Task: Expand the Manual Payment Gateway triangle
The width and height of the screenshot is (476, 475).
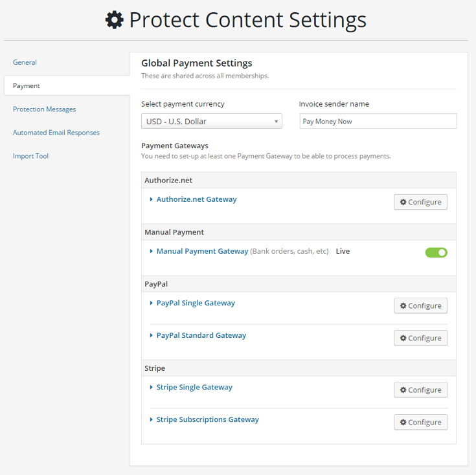Action: pyautogui.click(x=152, y=252)
